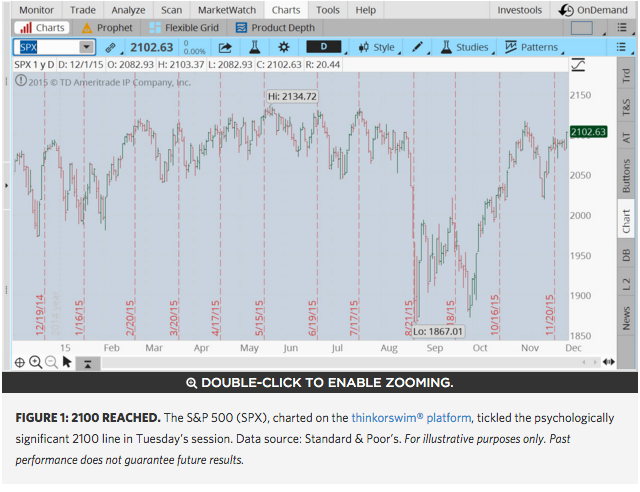
Task: Click the double-click to enable zooming banner
Action: [x=320, y=383]
